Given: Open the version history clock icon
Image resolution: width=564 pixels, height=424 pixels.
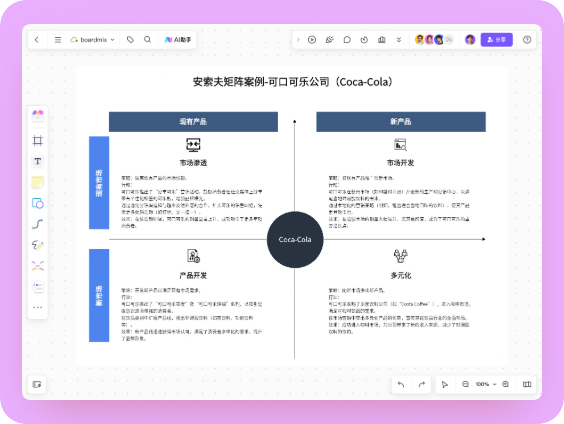Looking at the screenshot, I should [364, 40].
